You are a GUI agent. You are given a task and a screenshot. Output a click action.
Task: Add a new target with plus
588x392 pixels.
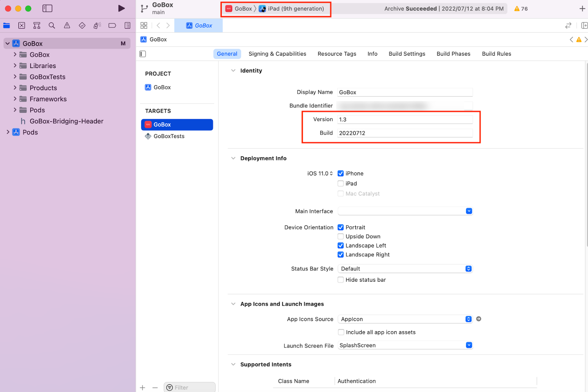pyautogui.click(x=143, y=388)
